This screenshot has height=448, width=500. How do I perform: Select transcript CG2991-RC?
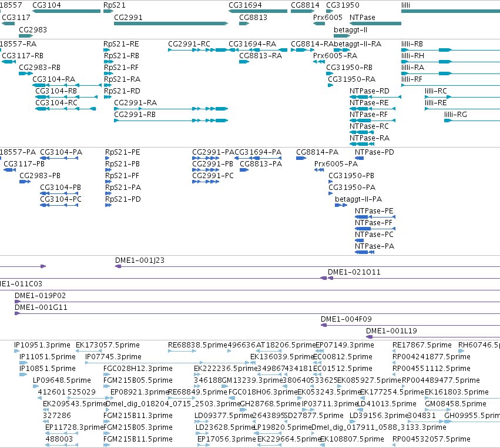click(198, 50)
